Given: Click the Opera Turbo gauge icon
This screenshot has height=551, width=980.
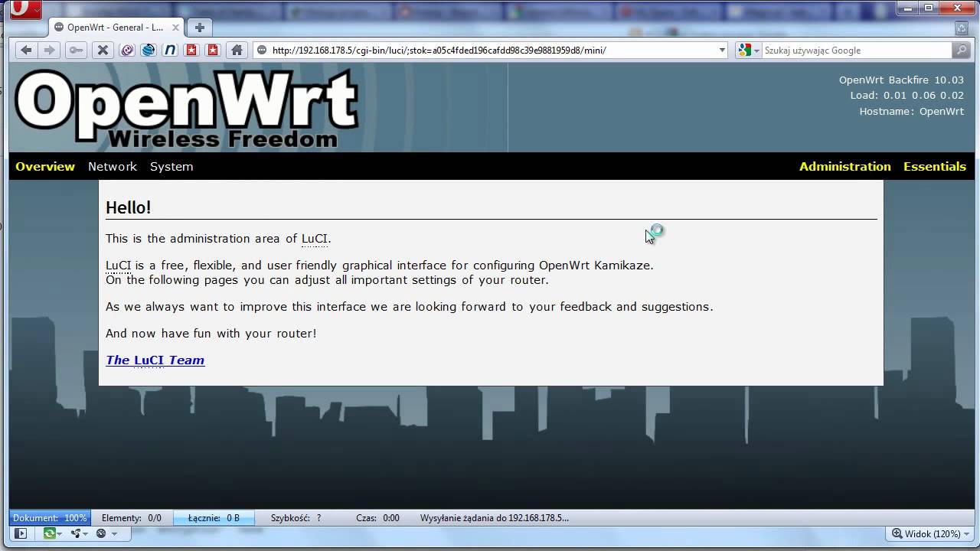Looking at the screenshot, I should [x=101, y=533].
